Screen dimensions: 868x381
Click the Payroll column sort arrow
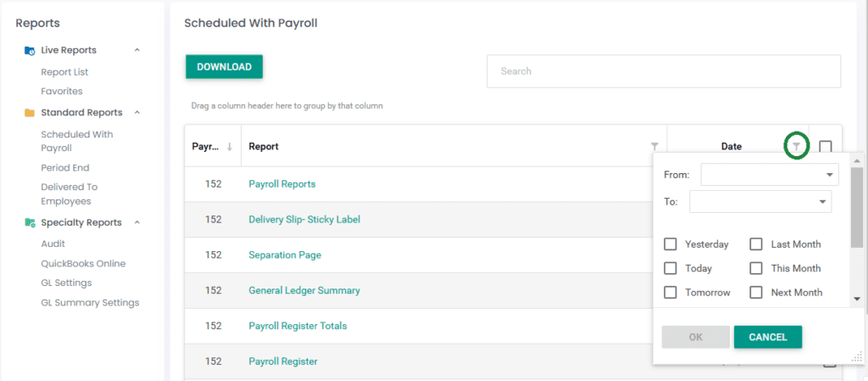(x=229, y=146)
